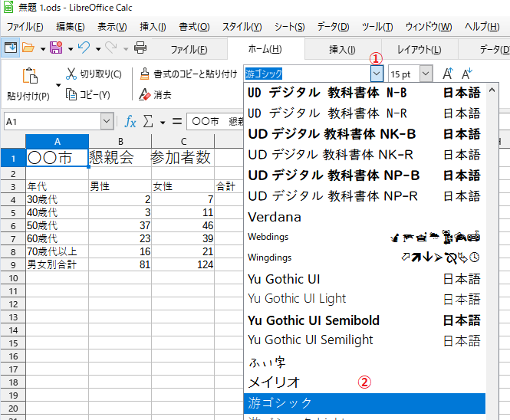Select row 9 header
The width and height of the screenshot is (510, 420).
click(13, 264)
